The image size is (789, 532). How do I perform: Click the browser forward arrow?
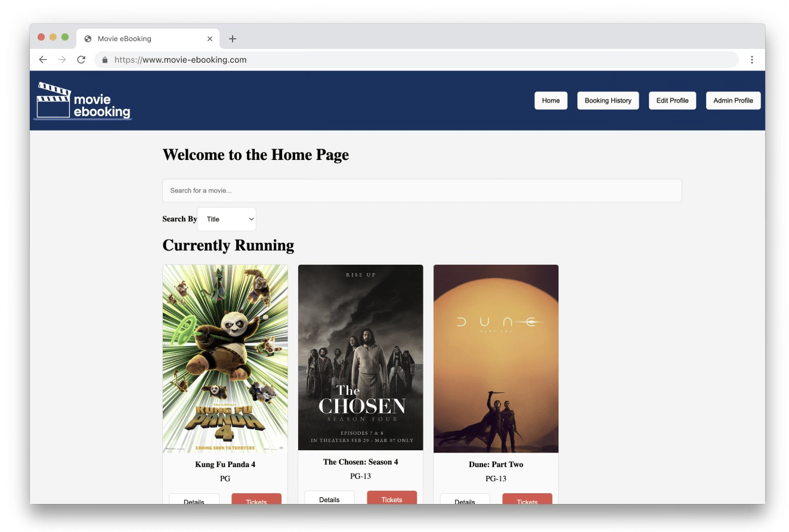[62, 60]
